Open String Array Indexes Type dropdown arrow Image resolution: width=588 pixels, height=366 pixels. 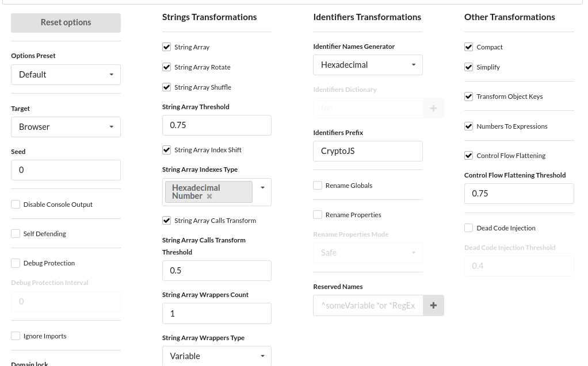pos(262,188)
